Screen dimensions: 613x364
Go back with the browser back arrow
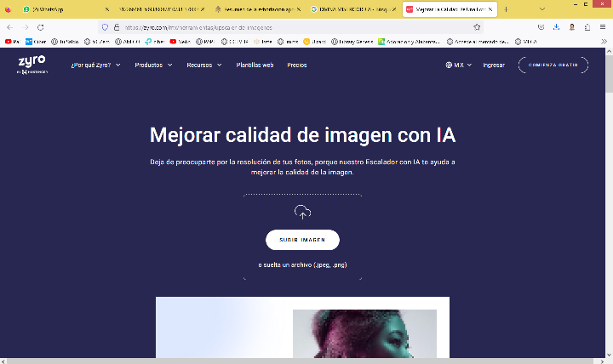coord(9,27)
